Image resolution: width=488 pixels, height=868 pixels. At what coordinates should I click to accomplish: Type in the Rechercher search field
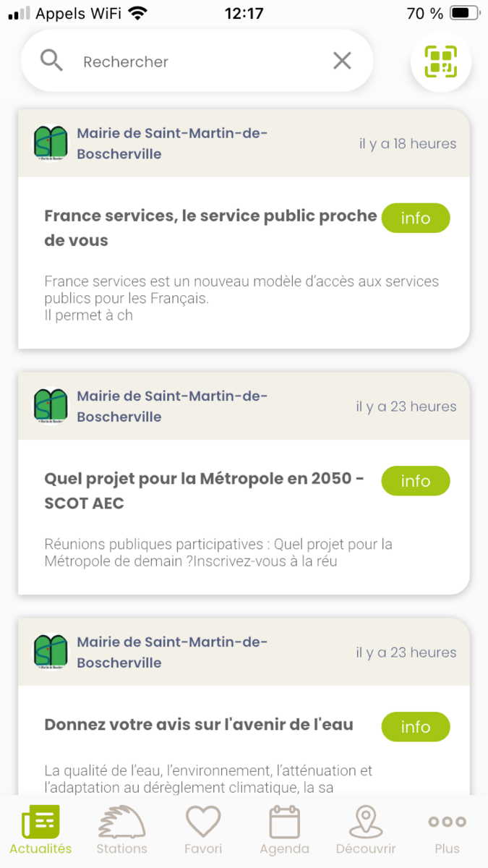(x=195, y=61)
